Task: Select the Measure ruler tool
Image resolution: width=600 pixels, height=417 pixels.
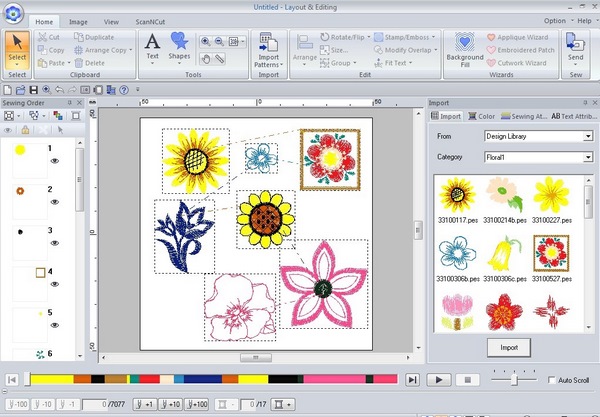Action: pos(220,59)
